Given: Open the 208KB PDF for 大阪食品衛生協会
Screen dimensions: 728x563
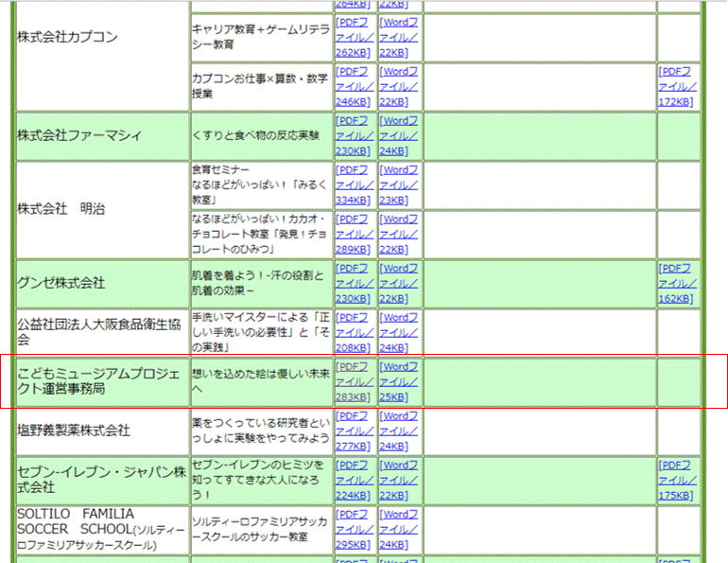Looking at the screenshot, I should point(355,333).
